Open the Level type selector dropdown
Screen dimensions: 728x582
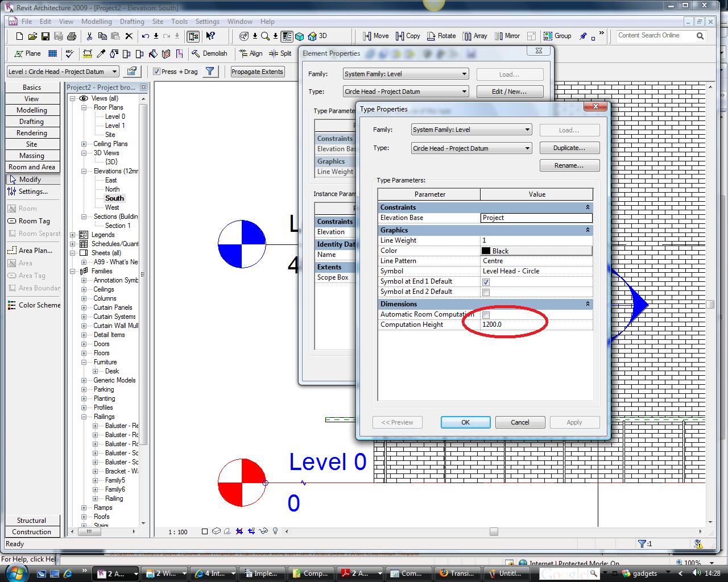click(114, 72)
